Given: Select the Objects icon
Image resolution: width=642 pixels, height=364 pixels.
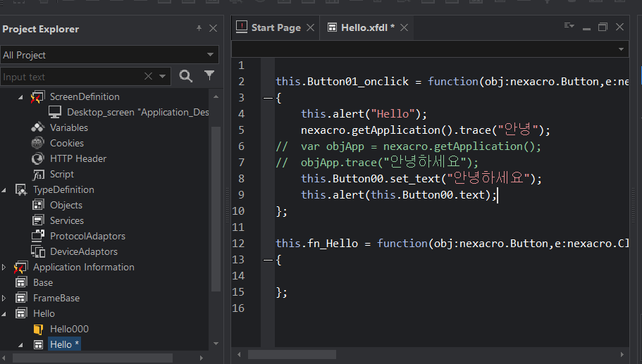Looking at the screenshot, I should click(x=38, y=205).
